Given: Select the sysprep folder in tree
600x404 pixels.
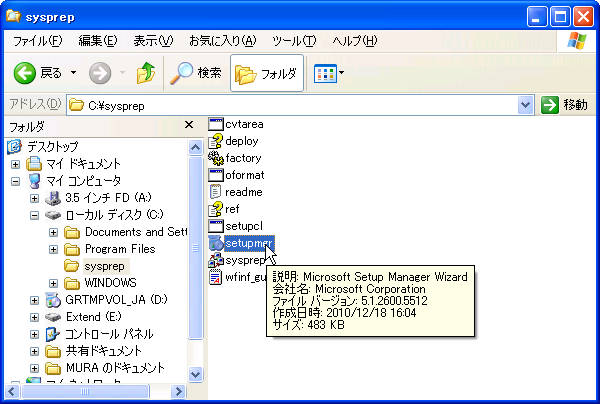Looking at the screenshot, I should (104, 266).
